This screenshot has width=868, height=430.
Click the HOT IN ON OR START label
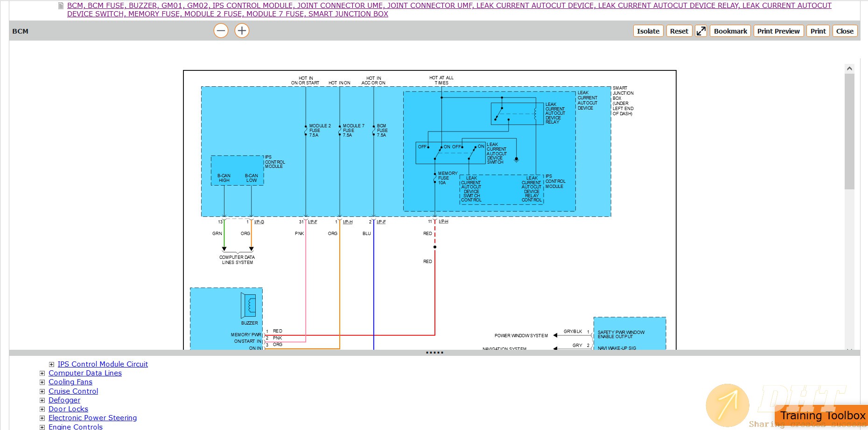[x=305, y=81]
